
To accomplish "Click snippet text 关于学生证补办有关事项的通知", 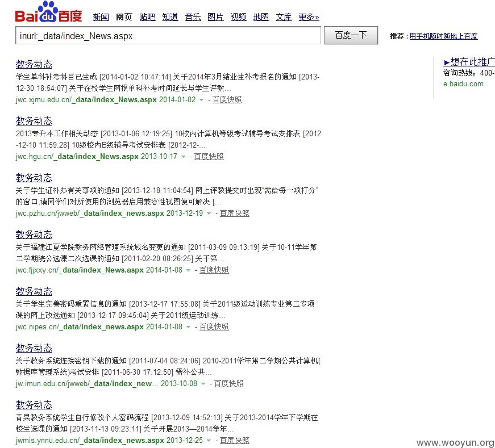I will (68, 191).
